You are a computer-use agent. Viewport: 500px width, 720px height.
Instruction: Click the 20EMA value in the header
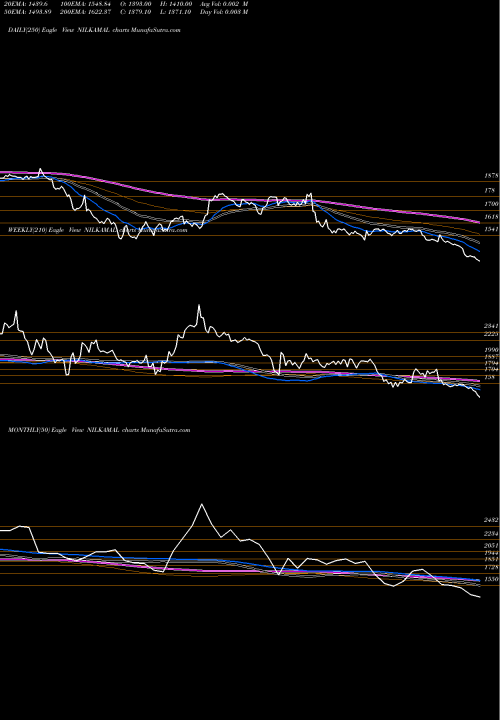[x=28, y=4]
